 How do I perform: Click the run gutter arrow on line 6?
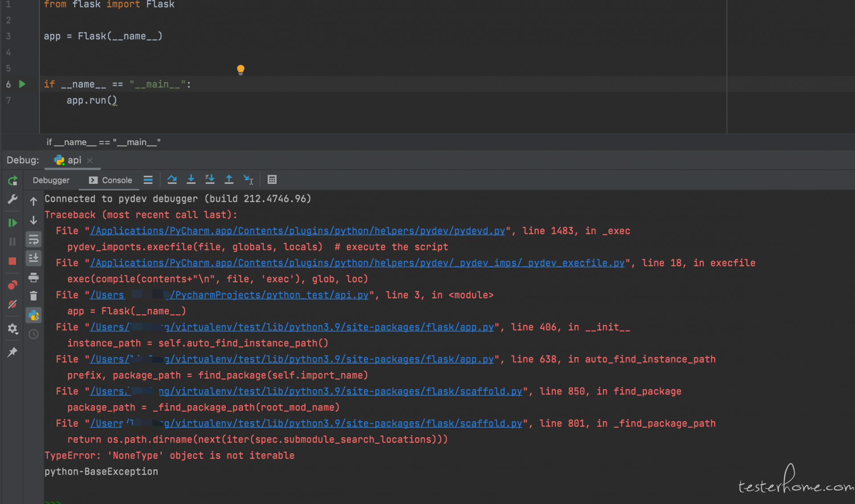coord(22,84)
